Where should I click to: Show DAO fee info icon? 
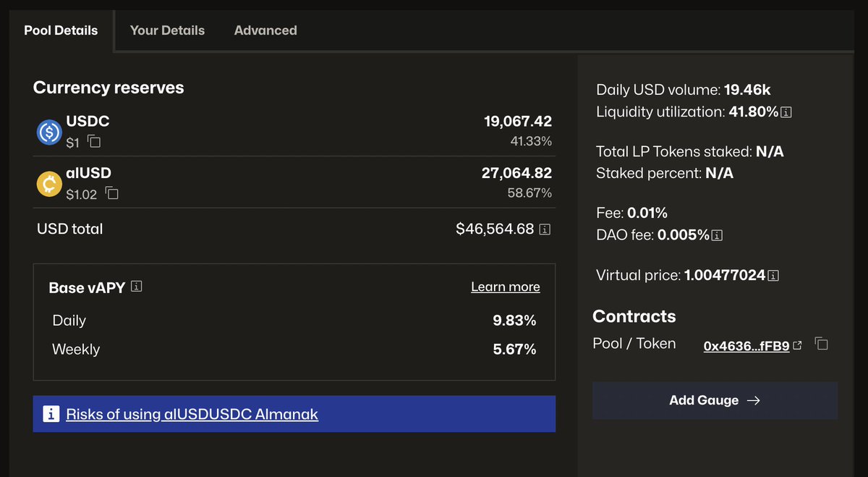pyautogui.click(x=718, y=235)
